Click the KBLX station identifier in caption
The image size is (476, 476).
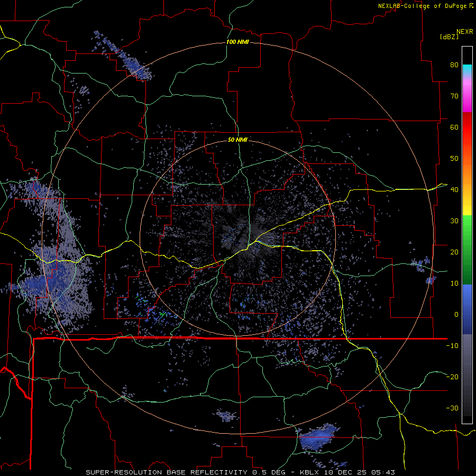(x=309, y=472)
